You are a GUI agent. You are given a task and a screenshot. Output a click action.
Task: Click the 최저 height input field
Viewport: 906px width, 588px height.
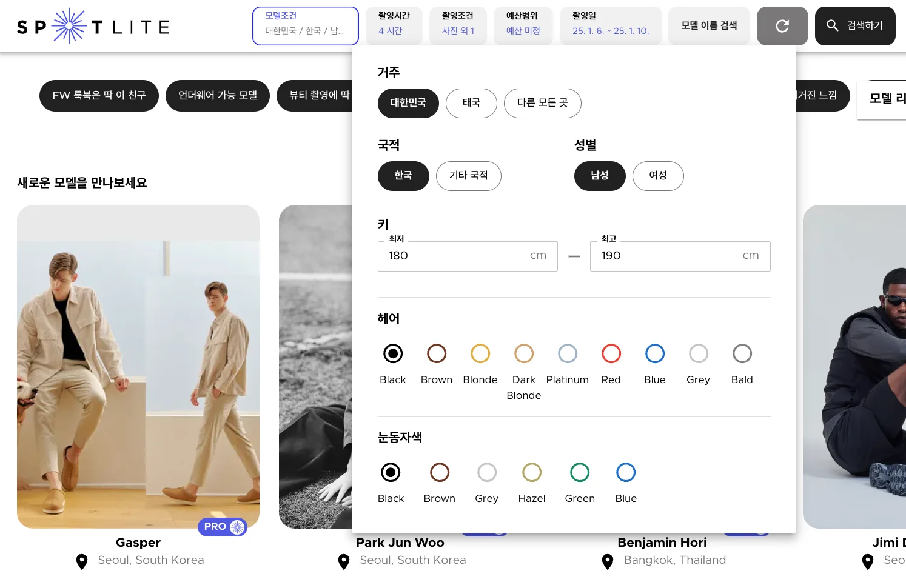click(x=468, y=256)
